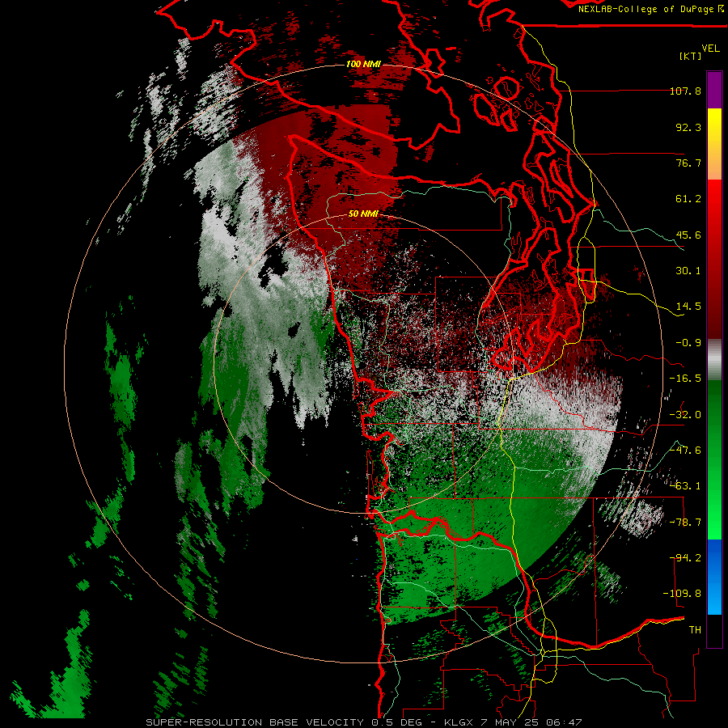This screenshot has height=728, width=728.
Task: Click the 7 MAY 25 06:47 timestamp
Action: click(531, 722)
